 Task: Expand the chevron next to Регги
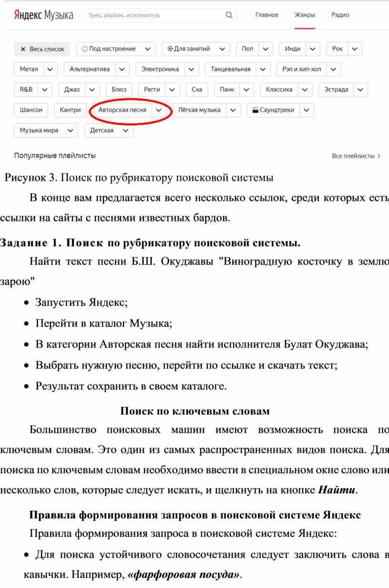[173, 90]
